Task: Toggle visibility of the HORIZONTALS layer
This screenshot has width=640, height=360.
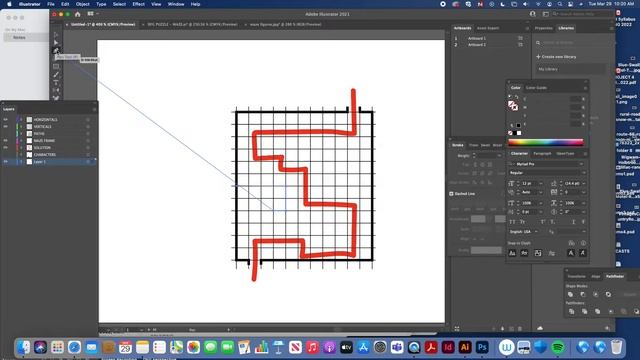Action: click(x=6, y=120)
